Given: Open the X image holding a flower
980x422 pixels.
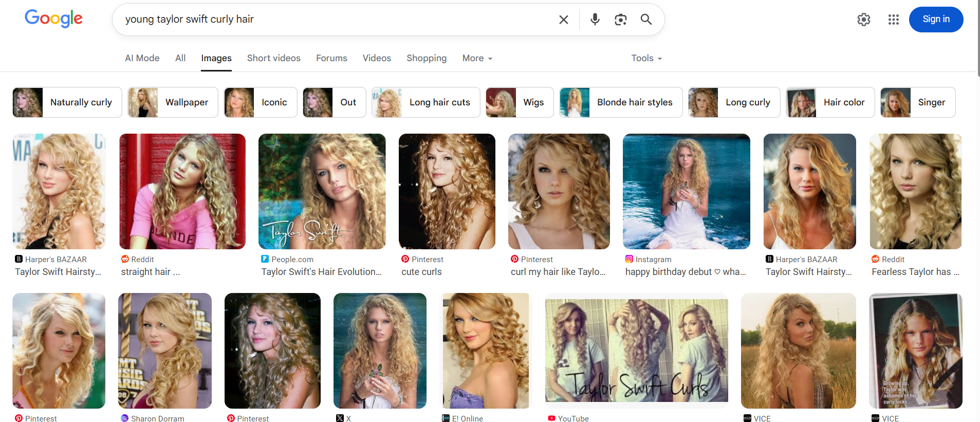Looking at the screenshot, I should (380, 351).
